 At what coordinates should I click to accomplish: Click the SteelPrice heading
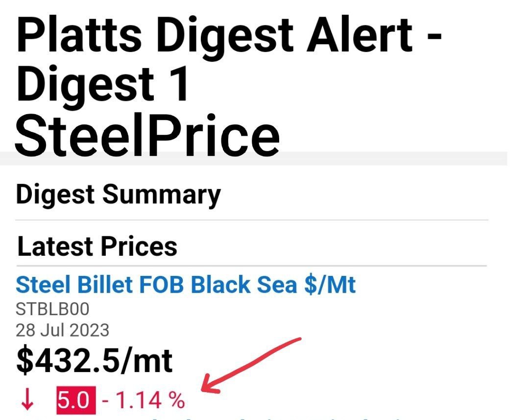click(x=147, y=136)
